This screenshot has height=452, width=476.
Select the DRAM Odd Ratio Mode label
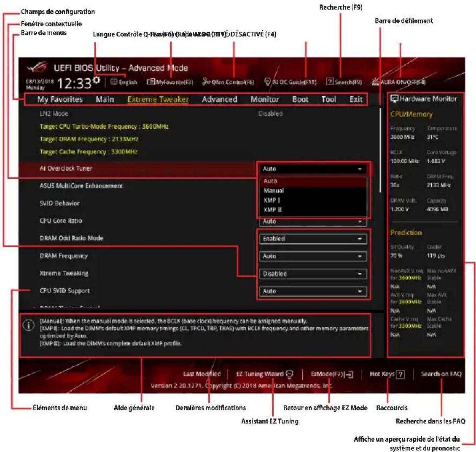click(71, 238)
